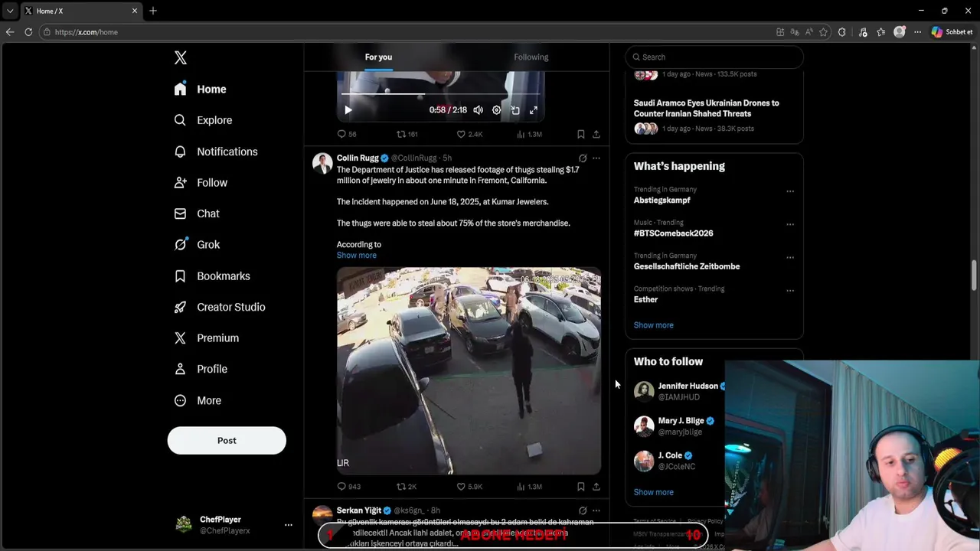Open Grok from the sidebar

[197, 245]
